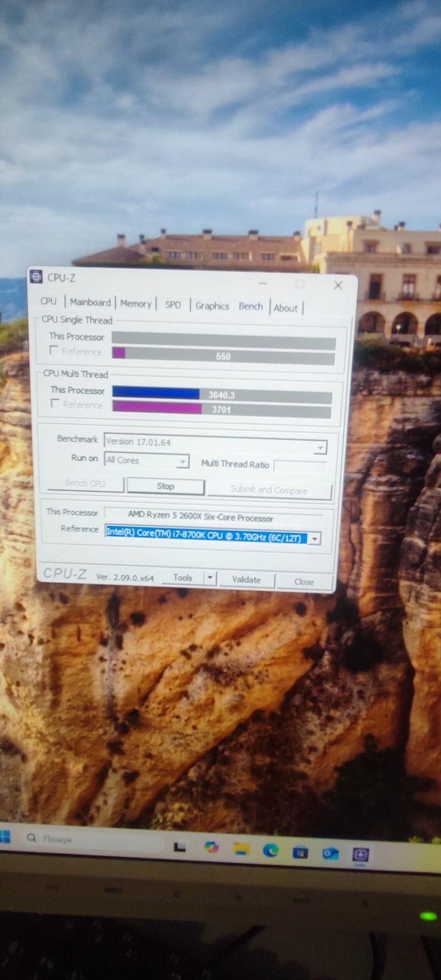
Task: Click Submit and Compare button
Action: pyautogui.click(x=269, y=490)
